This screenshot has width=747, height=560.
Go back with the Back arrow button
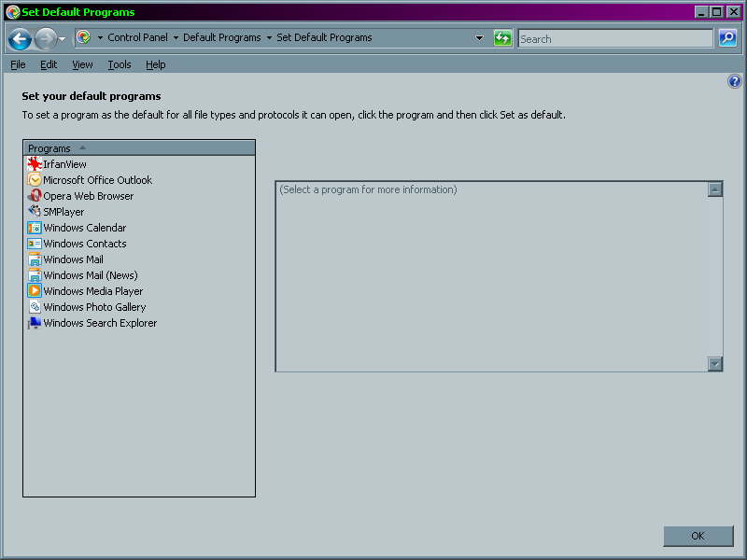pos(20,38)
